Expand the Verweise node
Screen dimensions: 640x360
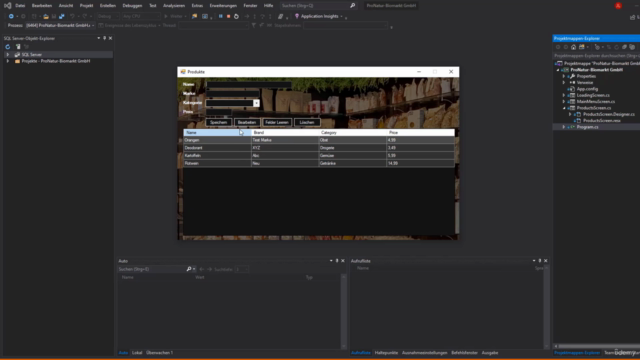pyautogui.click(x=564, y=82)
